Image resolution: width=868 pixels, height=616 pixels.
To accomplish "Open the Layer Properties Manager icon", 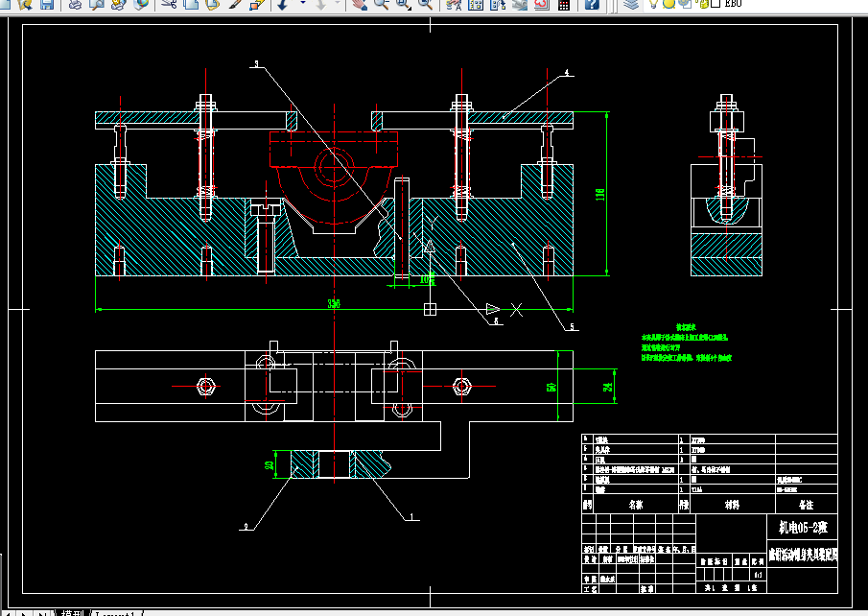I will coord(630,5).
